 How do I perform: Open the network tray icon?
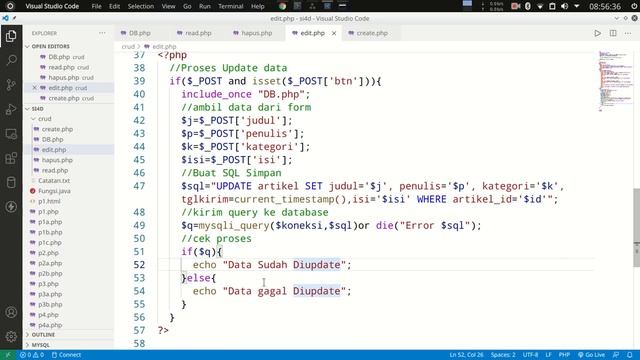(540, 6)
